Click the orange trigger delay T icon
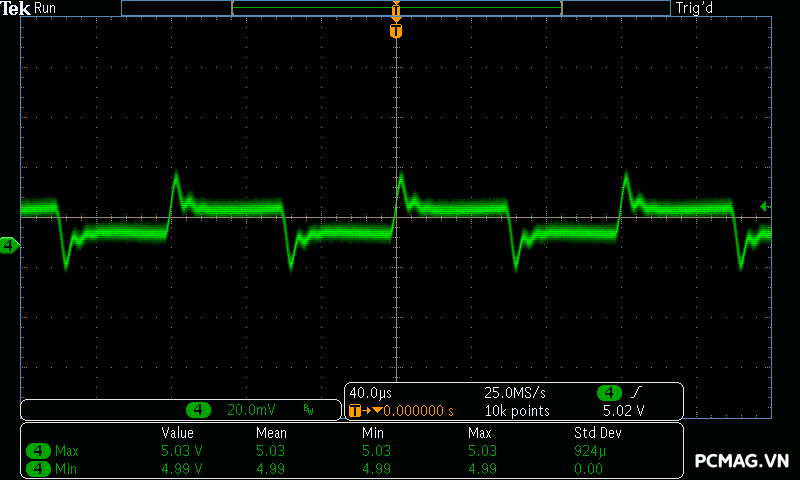The width and height of the screenshot is (800, 480). click(354, 410)
